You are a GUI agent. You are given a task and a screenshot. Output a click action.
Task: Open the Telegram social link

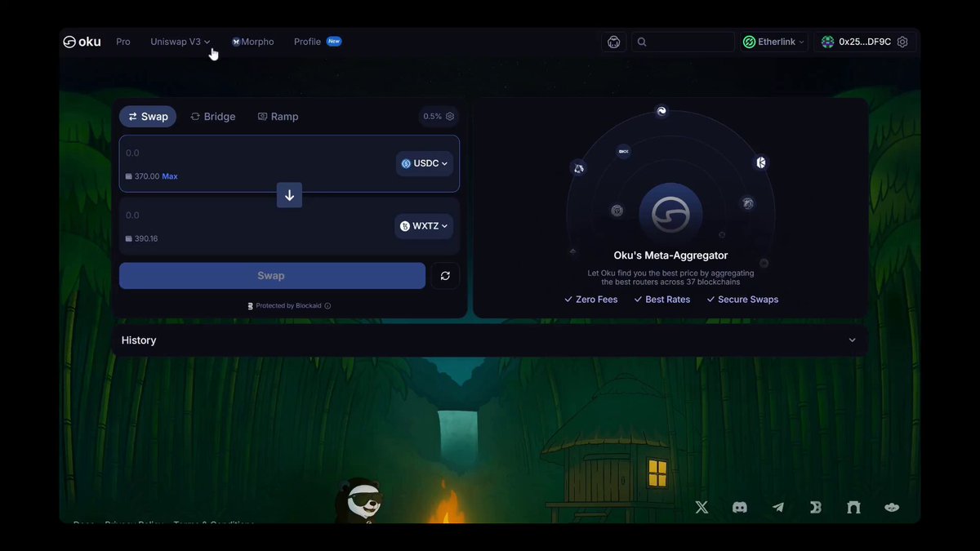pyautogui.click(x=778, y=507)
